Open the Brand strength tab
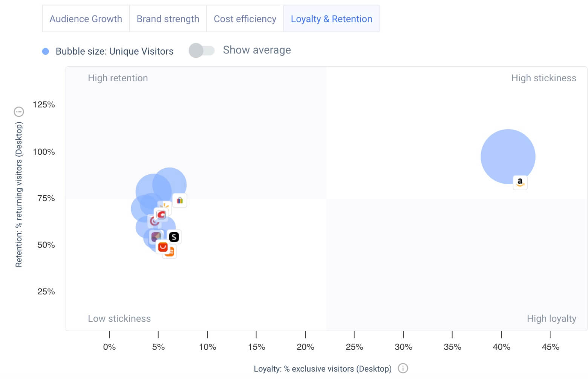The height and width of the screenshot is (381, 588). click(x=168, y=18)
